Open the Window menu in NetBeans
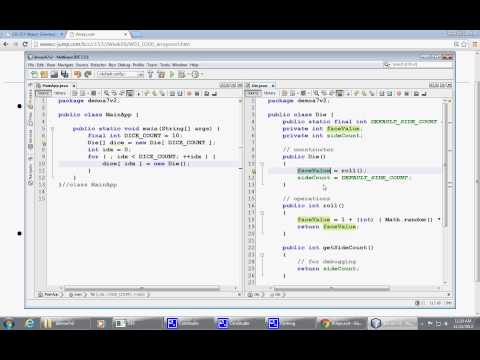This screenshot has height=360, width=480. (180, 65)
